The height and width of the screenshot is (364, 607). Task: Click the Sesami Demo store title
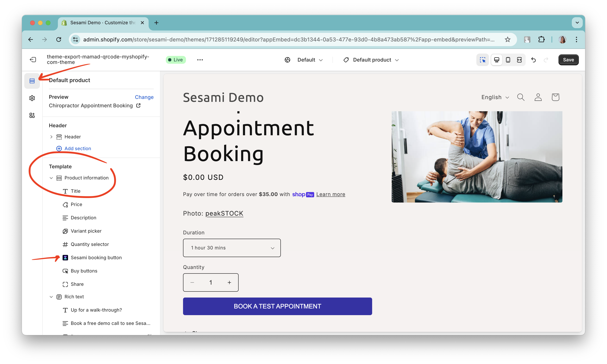tap(223, 97)
